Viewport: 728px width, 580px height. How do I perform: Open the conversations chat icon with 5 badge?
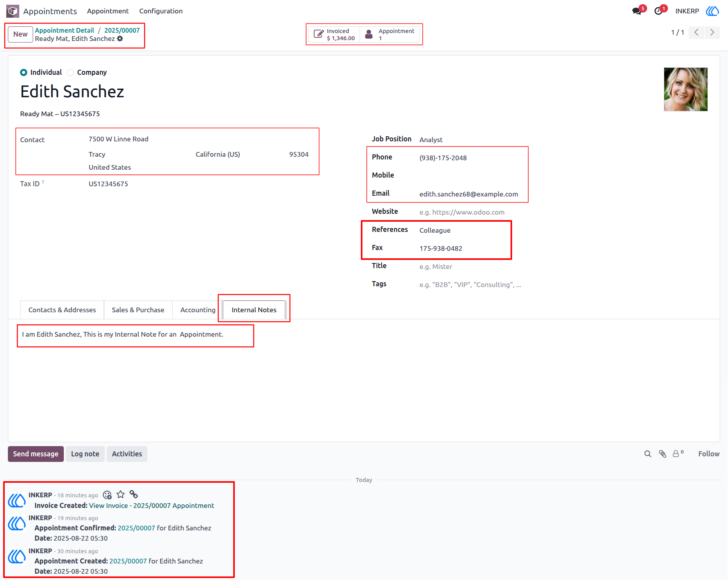pyautogui.click(x=637, y=11)
